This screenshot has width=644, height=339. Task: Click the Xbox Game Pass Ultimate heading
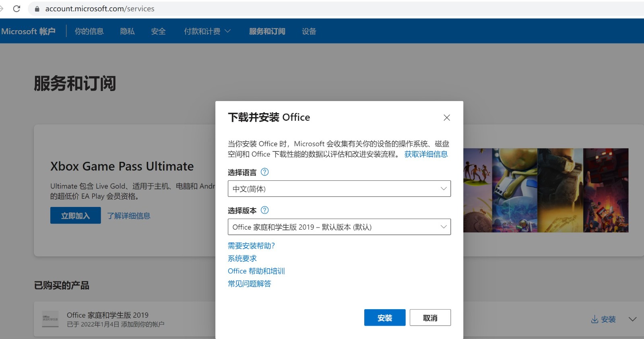[x=122, y=166]
